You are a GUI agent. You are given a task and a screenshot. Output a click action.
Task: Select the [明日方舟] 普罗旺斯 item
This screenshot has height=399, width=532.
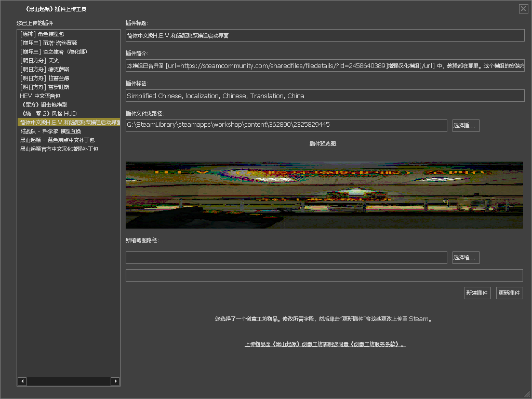pyautogui.click(x=69, y=87)
